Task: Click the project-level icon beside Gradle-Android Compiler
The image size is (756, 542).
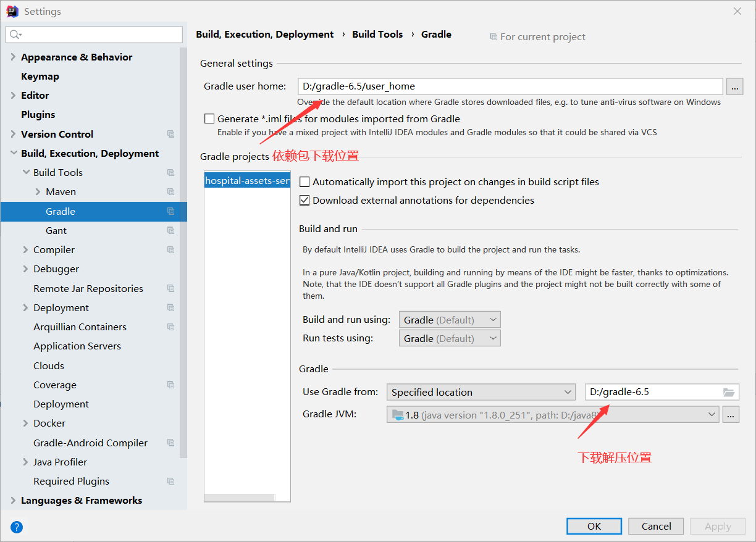Action: pos(170,443)
